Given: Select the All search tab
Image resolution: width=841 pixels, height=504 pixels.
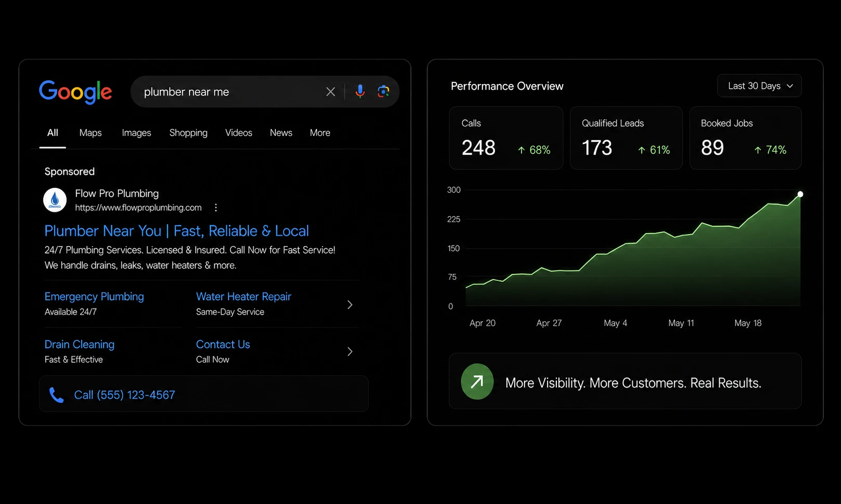Looking at the screenshot, I should (52, 133).
